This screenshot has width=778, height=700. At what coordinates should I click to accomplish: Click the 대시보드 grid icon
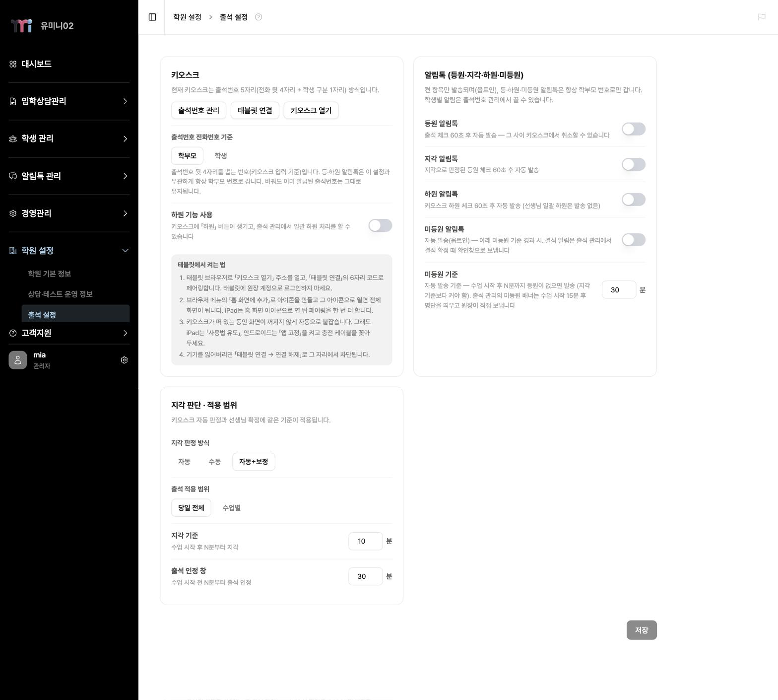click(13, 64)
